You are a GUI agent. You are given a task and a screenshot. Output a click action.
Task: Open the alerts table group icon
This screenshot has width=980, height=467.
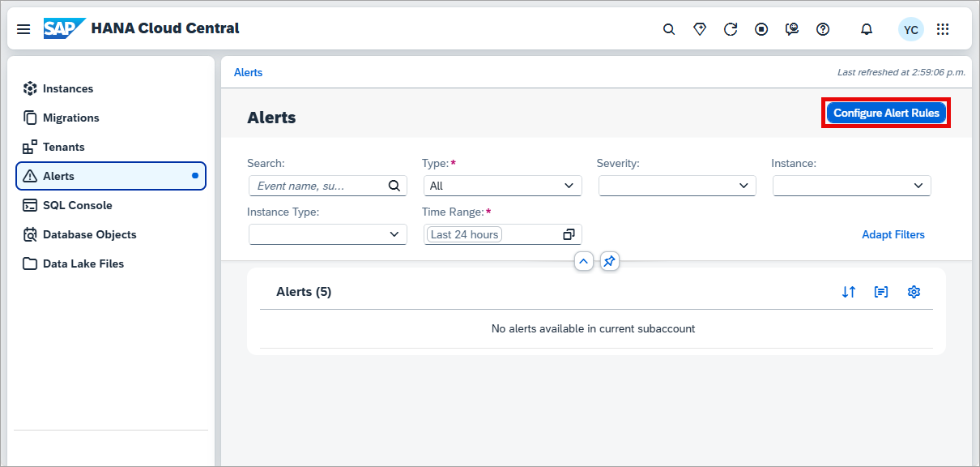click(881, 292)
